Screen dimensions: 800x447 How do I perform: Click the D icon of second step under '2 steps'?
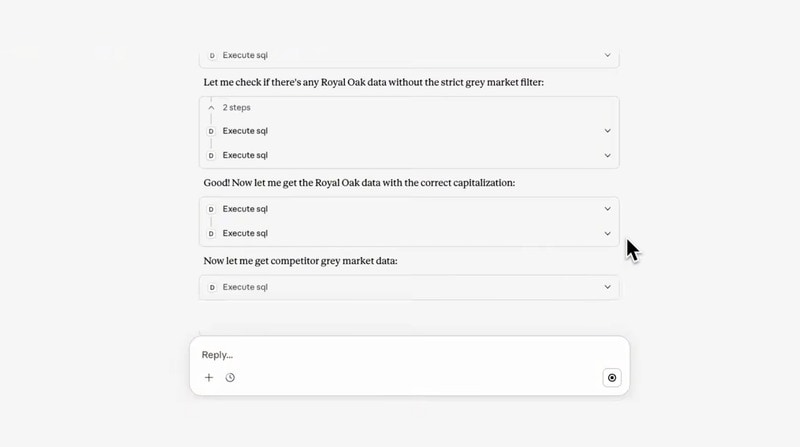211,156
